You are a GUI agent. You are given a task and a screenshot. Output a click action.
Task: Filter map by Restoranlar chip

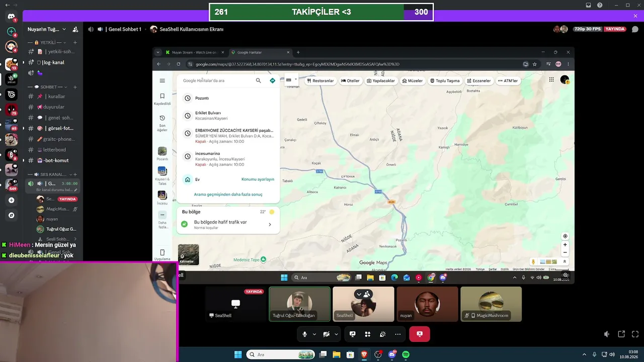(320, 80)
